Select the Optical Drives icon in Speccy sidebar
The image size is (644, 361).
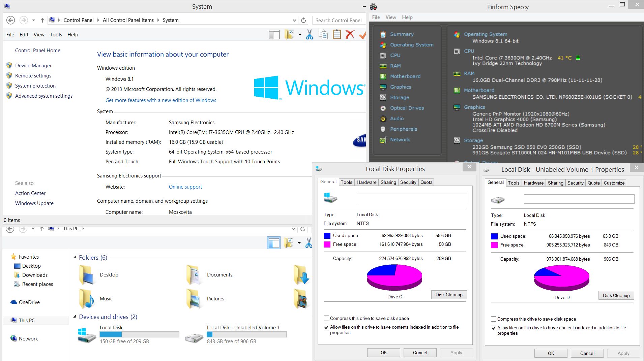click(x=383, y=108)
